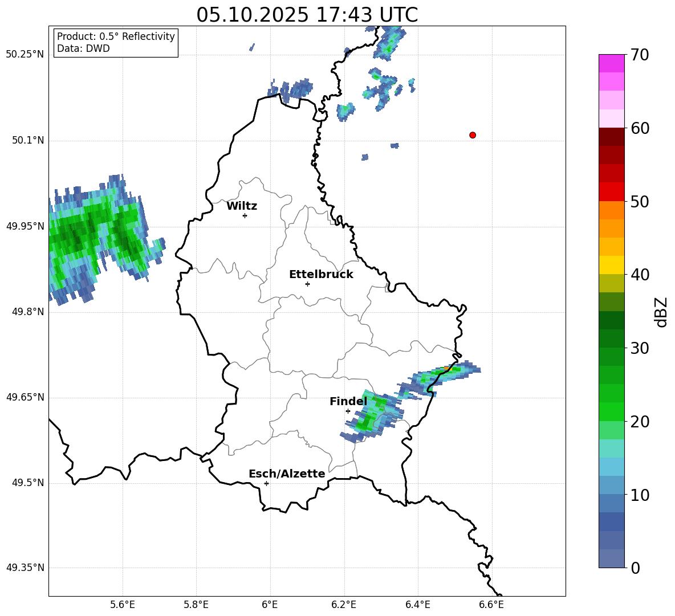Viewport: 675px width, 616px height.
Task: Select the Wiltz label
Action: pos(242,206)
